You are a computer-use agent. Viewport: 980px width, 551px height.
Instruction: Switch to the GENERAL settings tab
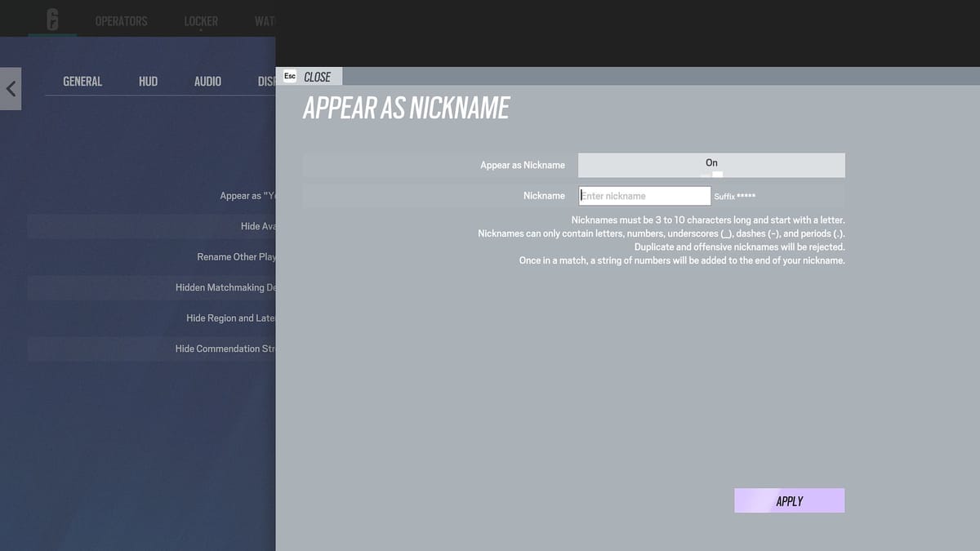82,81
